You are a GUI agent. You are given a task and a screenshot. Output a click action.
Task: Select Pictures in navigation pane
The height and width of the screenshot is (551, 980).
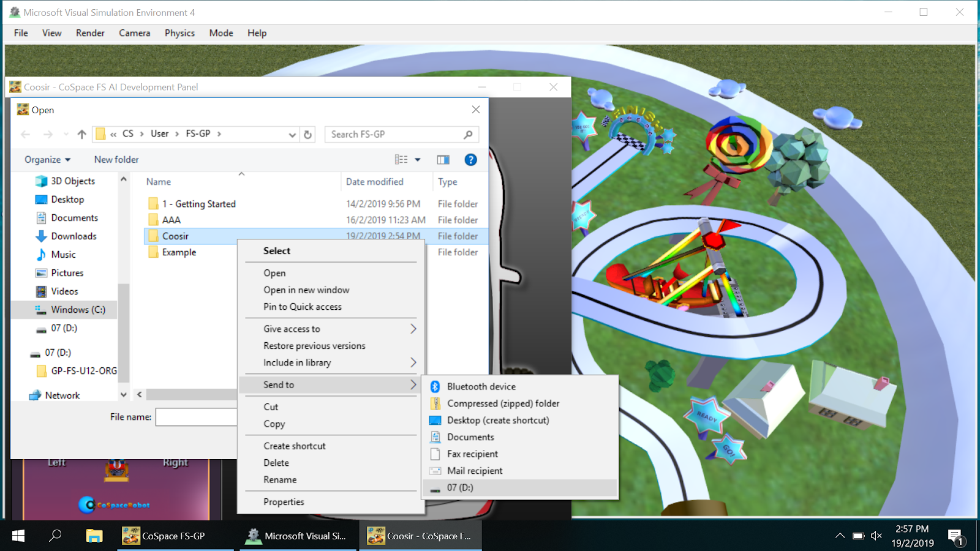[x=59, y=273]
